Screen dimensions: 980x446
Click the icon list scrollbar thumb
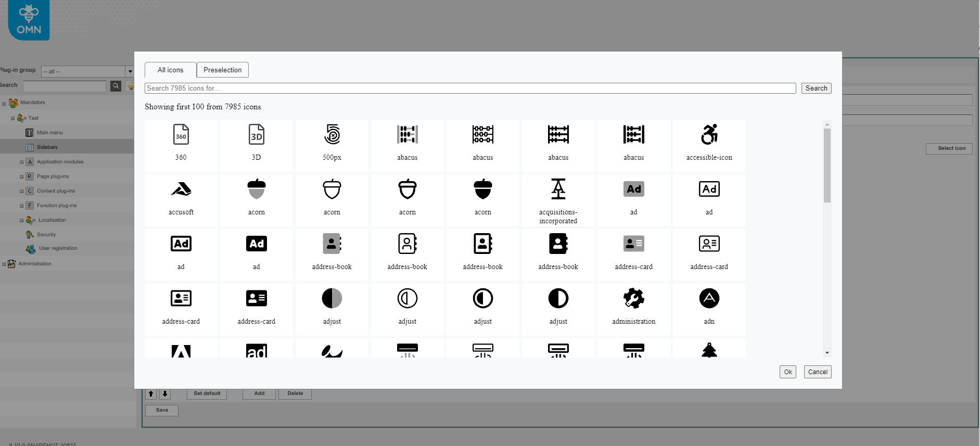(x=827, y=165)
